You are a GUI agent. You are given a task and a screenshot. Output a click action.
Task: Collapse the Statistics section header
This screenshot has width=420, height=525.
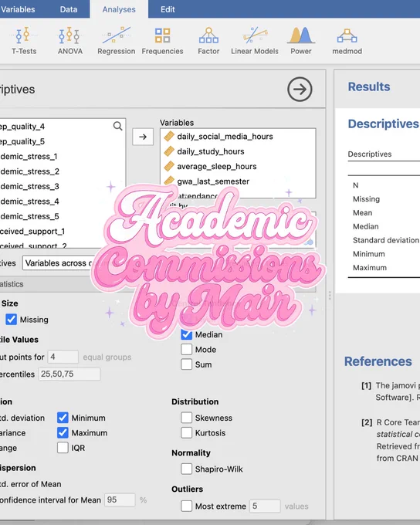pyautogui.click(x=47, y=284)
